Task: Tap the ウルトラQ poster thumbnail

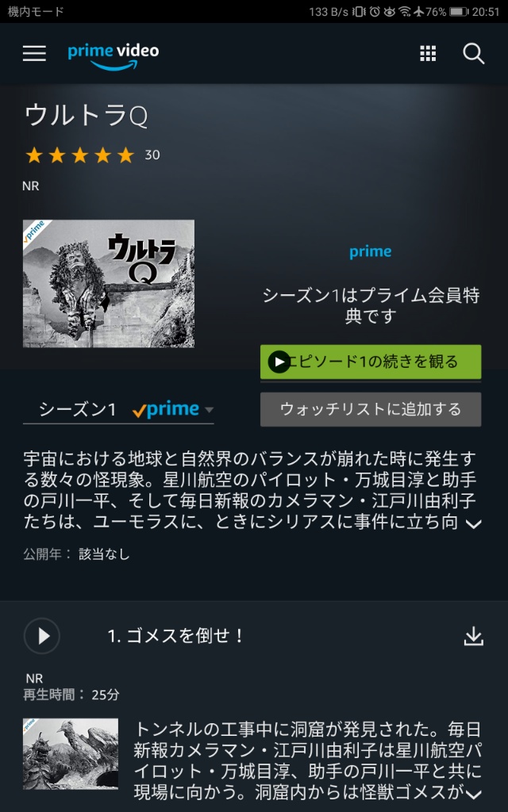Action: point(108,284)
